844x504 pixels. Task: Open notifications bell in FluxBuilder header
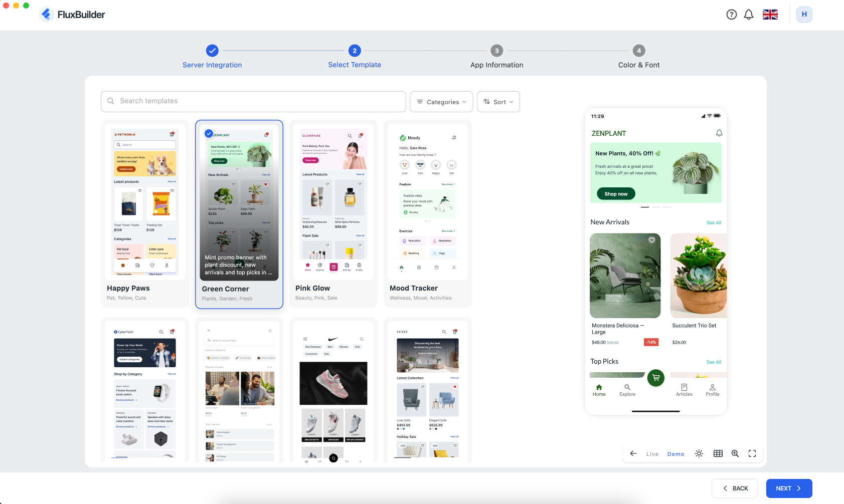[x=749, y=15]
